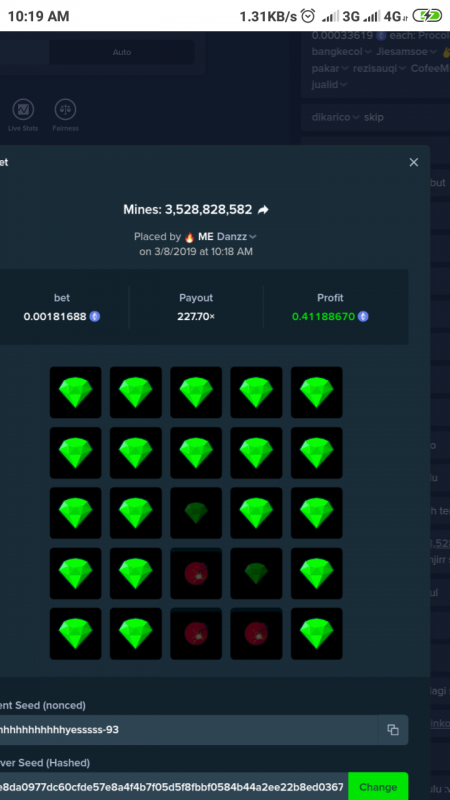Click the Ethereum icon beside bet amount
Viewport: 450px width, 800px height.
pyautogui.click(x=95, y=317)
